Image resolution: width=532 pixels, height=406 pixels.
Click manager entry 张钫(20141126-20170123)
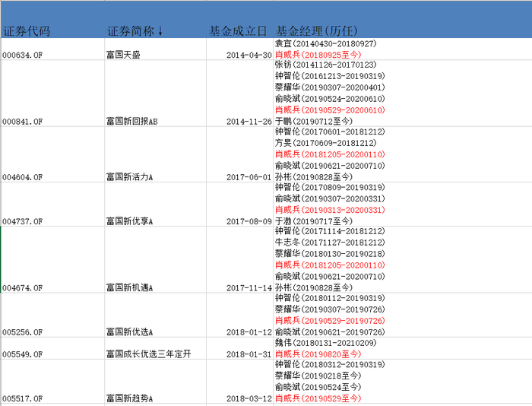tap(326, 65)
